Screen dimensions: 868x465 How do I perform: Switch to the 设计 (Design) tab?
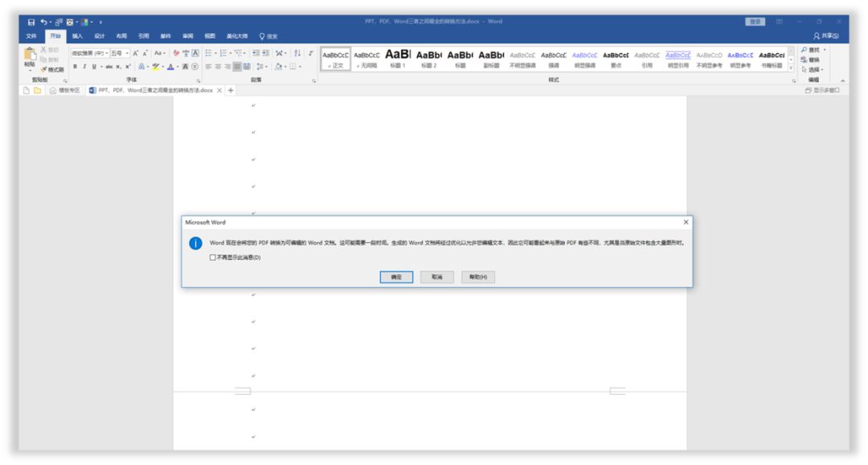coord(100,36)
